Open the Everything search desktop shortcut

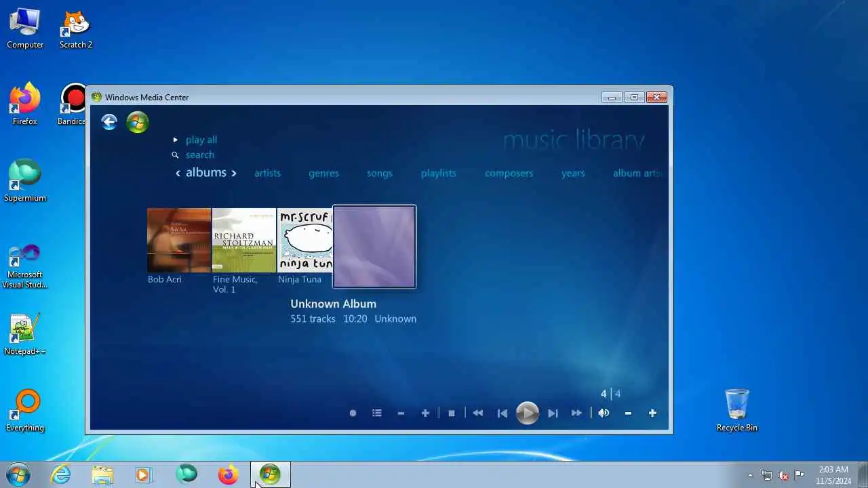(x=25, y=411)
